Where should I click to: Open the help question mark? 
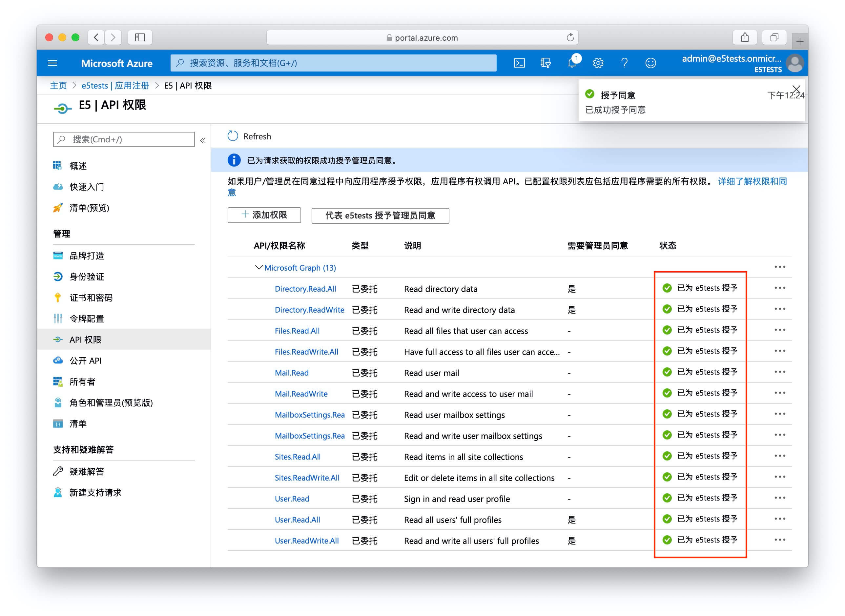624,63
